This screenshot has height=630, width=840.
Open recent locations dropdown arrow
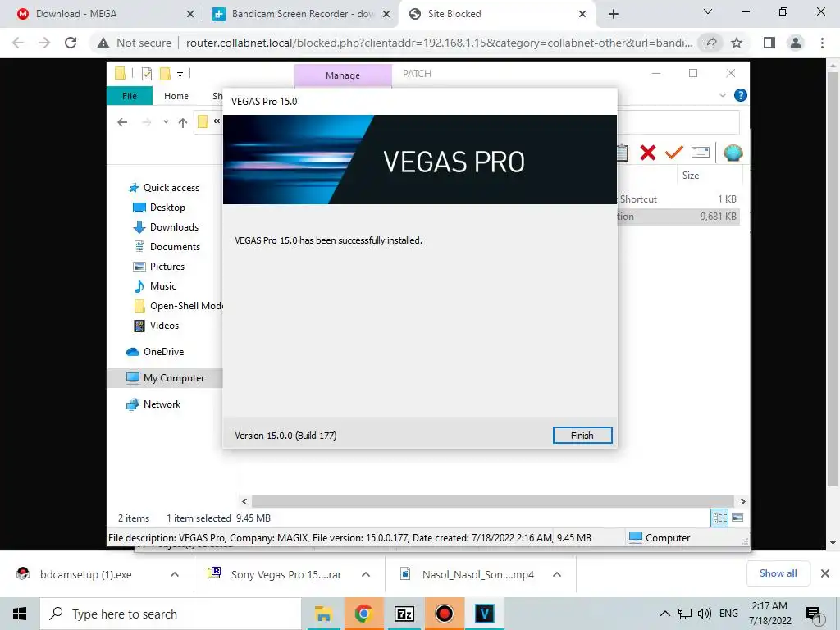pos(166,122)
